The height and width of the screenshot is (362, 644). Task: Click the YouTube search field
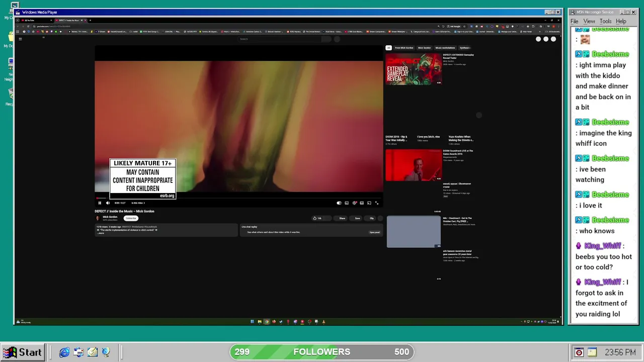click(279, 39)
